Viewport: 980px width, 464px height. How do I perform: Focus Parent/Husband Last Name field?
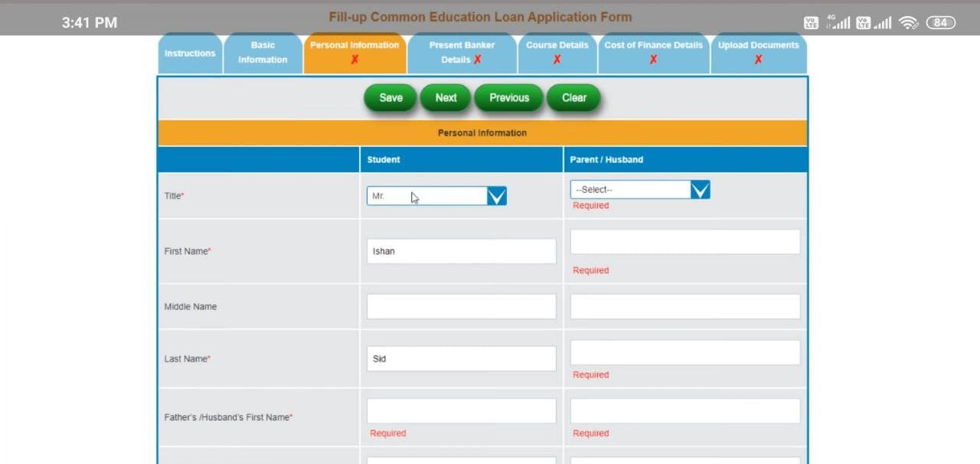coord(685,352)
